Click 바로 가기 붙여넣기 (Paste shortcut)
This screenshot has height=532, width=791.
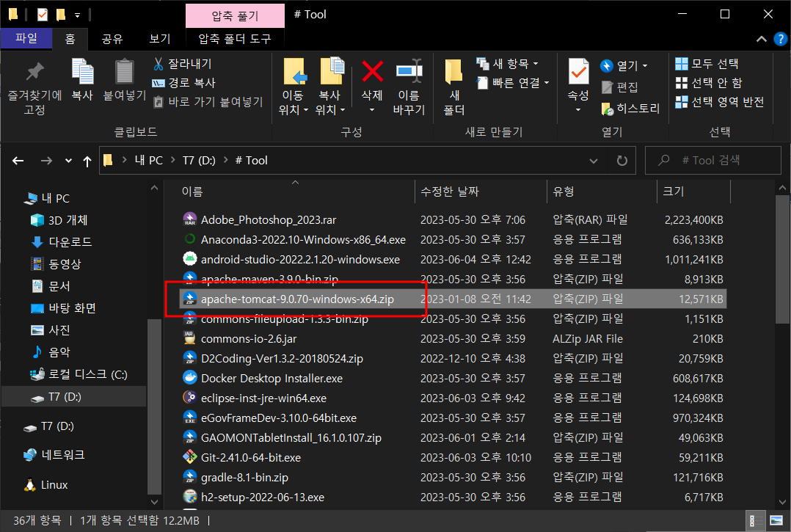[208, 102]
